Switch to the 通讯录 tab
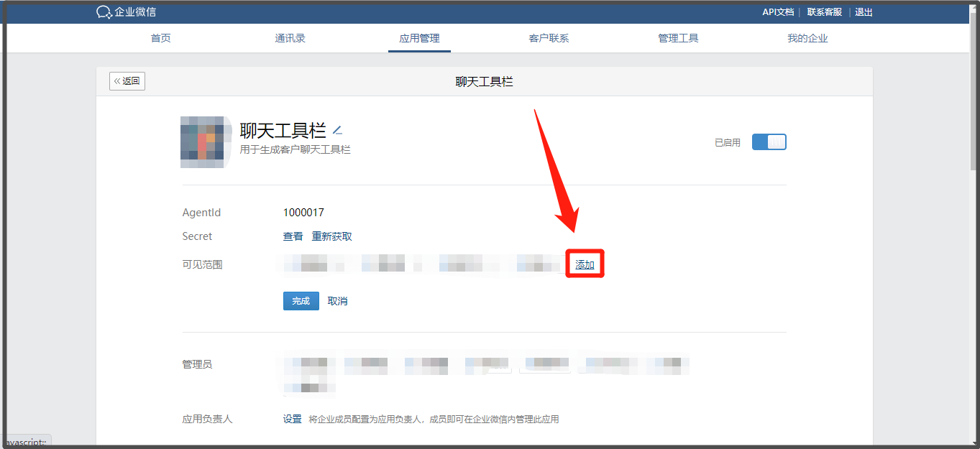Image resolution: width=980 pixels, height=449 pixels. point(290,38)
